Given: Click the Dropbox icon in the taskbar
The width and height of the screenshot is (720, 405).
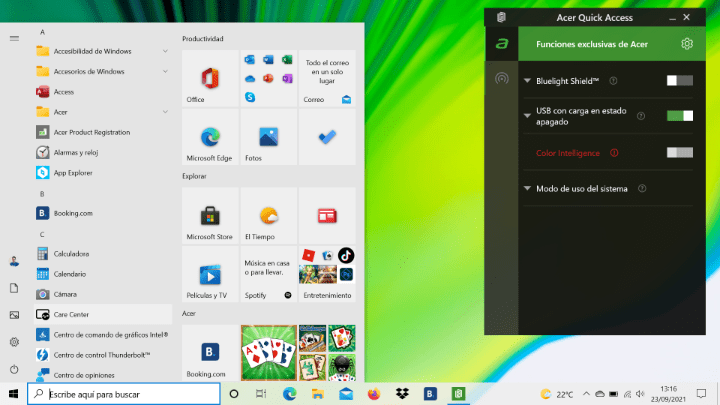Looking at the screenshot, I should coord(403,394).
